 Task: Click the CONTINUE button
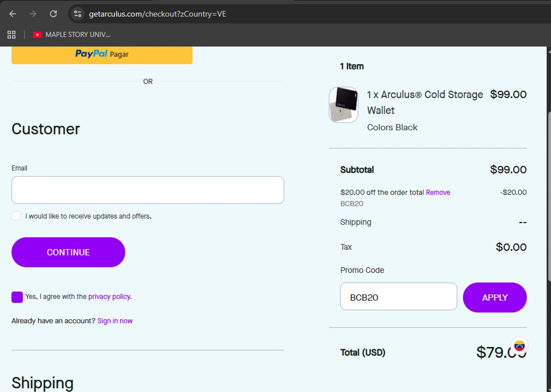[68, 252]
